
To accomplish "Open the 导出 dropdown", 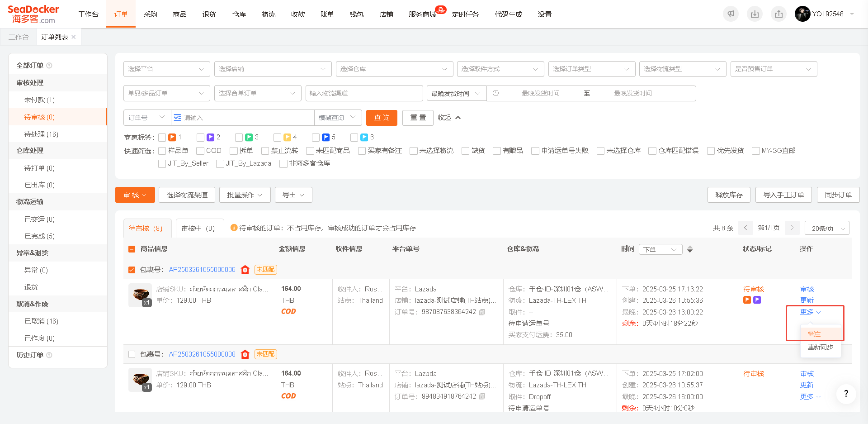I will click(293, 195).
